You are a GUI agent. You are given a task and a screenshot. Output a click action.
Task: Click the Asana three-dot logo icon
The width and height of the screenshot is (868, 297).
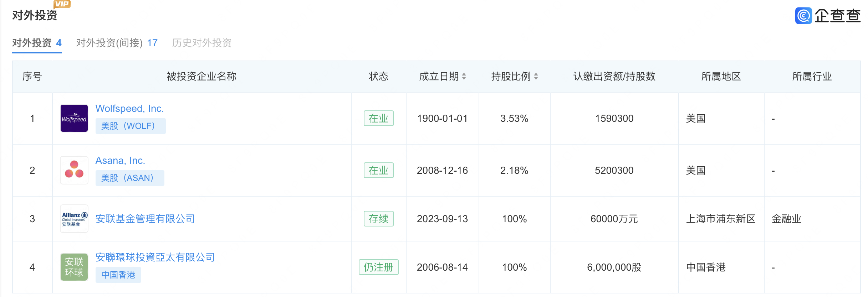click(x=74, y=170)
